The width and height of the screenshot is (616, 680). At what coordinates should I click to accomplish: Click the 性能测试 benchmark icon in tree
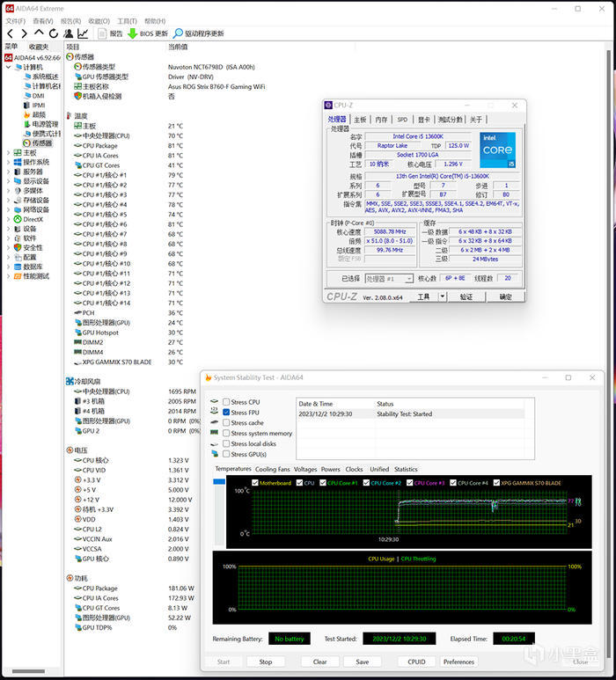tap(18, 276)
